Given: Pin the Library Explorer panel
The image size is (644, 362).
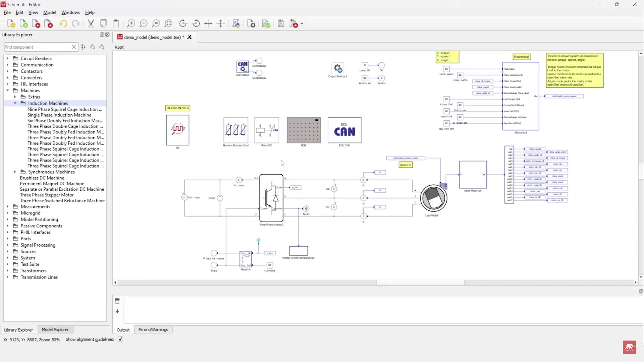Looking at the screenshot, I should pos(102,35).
